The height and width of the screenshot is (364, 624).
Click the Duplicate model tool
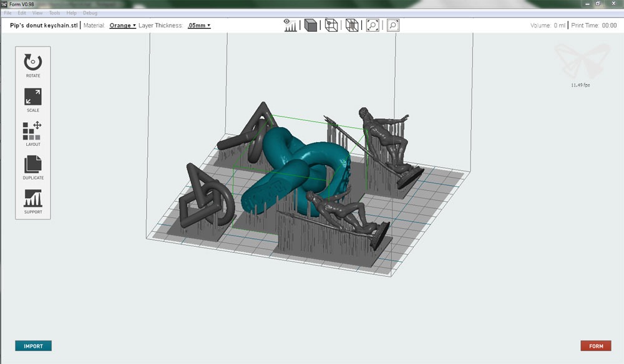(x=33, y=165)
